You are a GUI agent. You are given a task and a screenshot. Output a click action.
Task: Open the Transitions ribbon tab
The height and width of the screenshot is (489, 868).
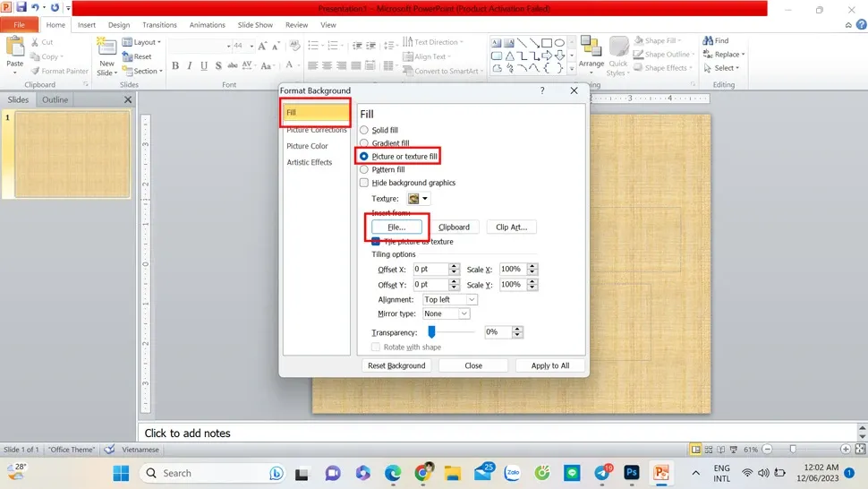coord(159,25)
